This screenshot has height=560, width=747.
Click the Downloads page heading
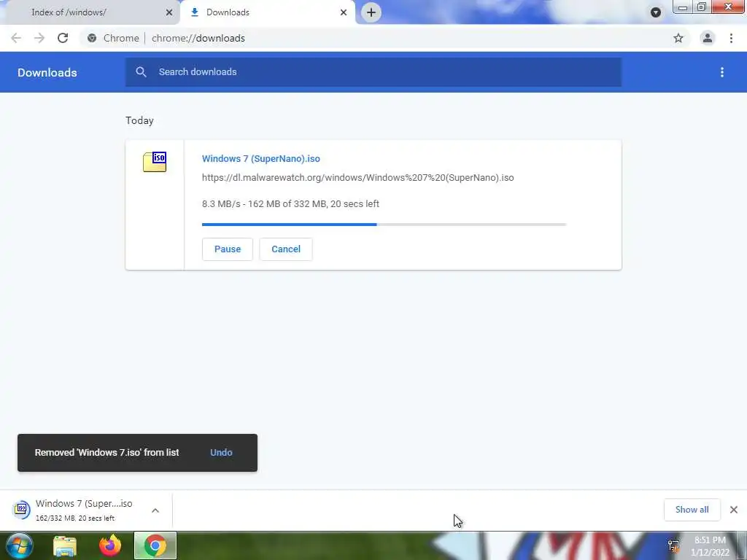coord(47,72)
